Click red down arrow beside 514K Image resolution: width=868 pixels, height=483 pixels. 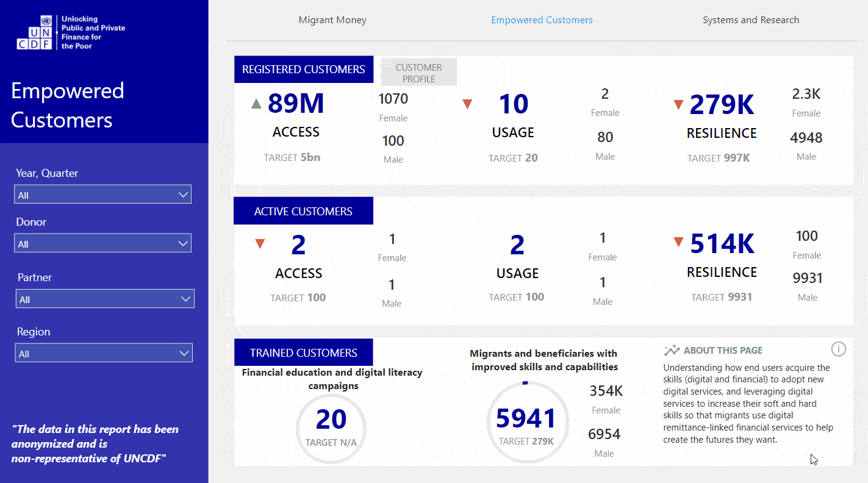(678, 243)
